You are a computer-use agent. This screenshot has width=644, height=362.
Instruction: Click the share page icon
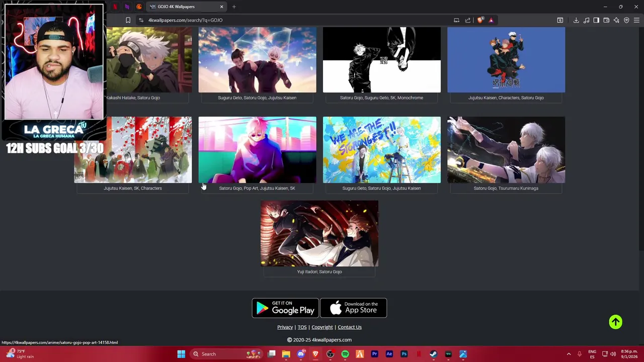tap(468, 20)
